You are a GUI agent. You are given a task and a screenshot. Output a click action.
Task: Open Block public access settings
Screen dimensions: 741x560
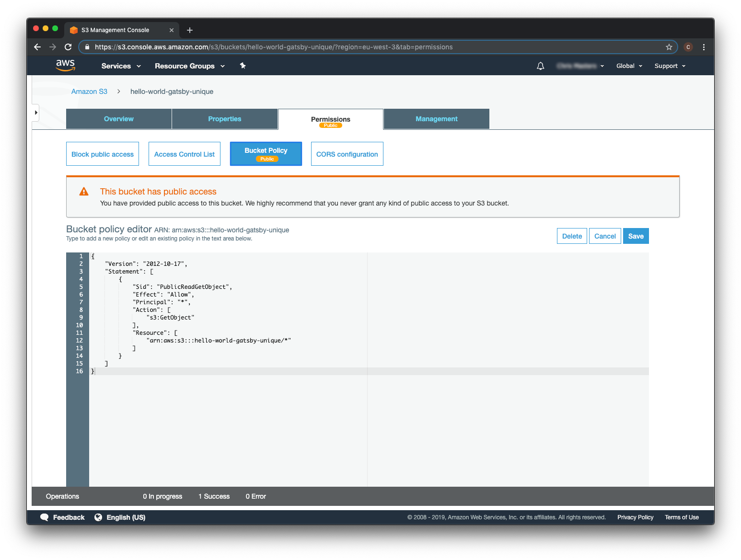(x=103, y=154)
